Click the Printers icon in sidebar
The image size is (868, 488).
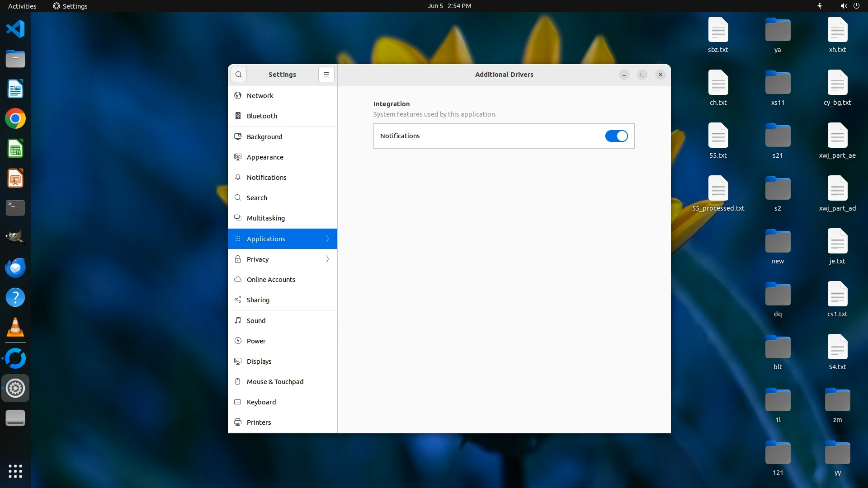pyautogui.click(x=238, y=422)
